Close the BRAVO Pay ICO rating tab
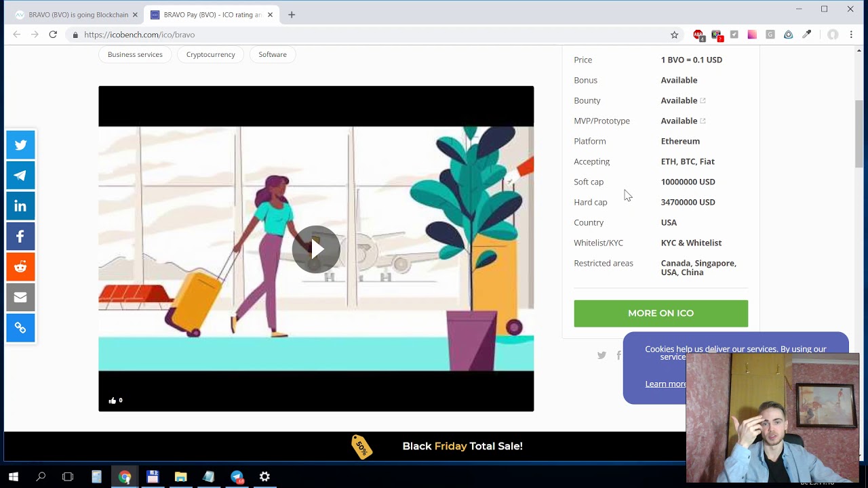 point(271,14)
